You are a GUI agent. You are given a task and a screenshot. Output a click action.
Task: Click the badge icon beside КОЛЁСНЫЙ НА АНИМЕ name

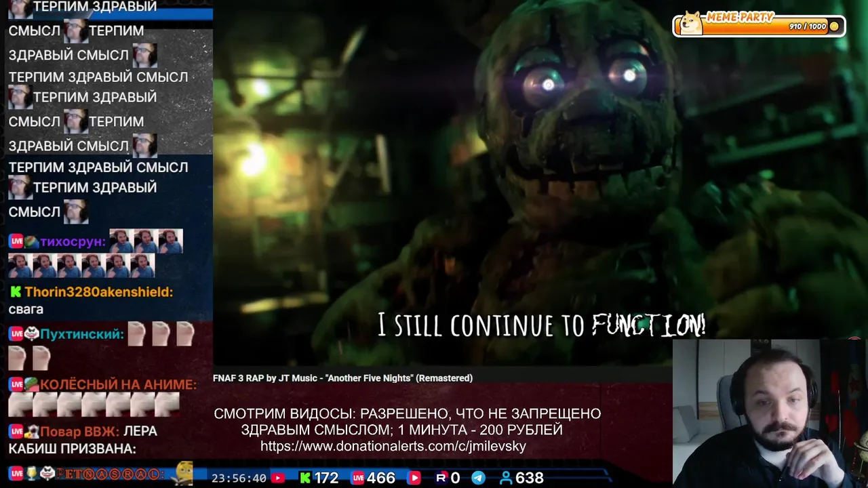[31, 384]
